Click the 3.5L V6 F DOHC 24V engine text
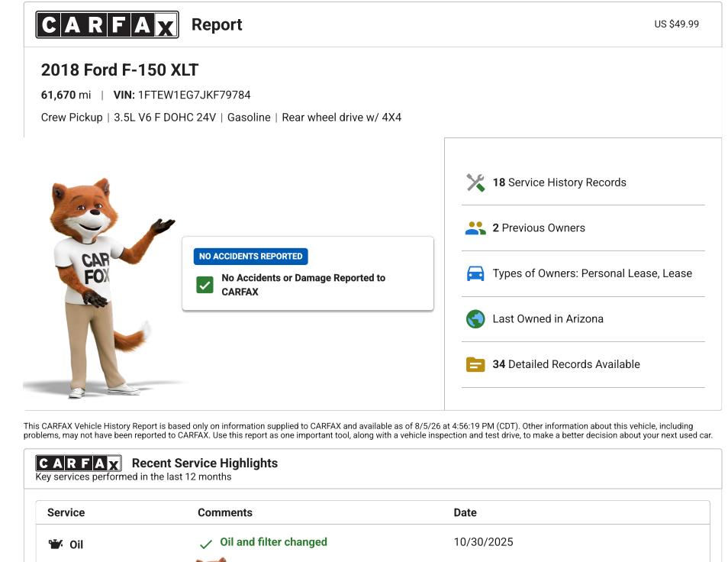This screenshot has width=728, height=562. [165, 118]
